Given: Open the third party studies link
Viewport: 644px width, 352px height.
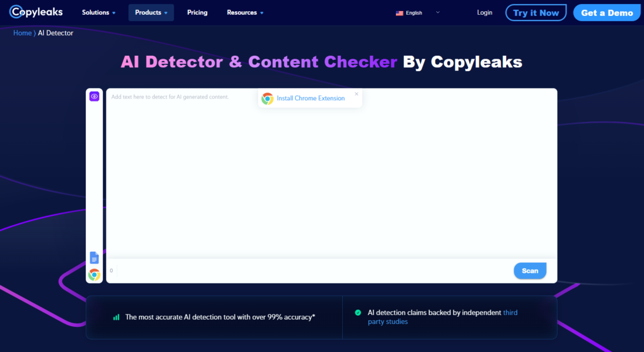Looking at the screenshot, I should pyautogui.click(x=388, y=321).
